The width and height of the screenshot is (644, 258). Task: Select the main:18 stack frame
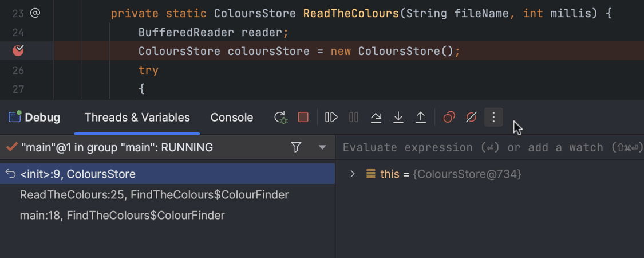[x=122, y=216]
